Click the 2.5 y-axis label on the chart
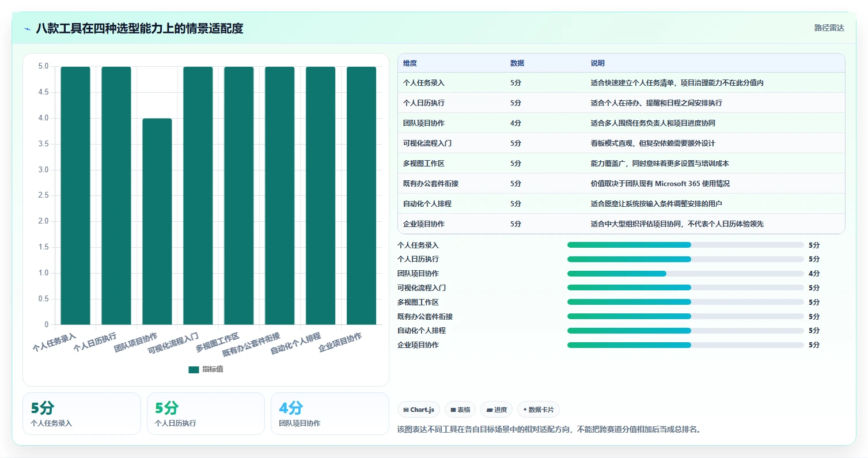The width and height of the screenshot is (868, 458). click(43, 196)
